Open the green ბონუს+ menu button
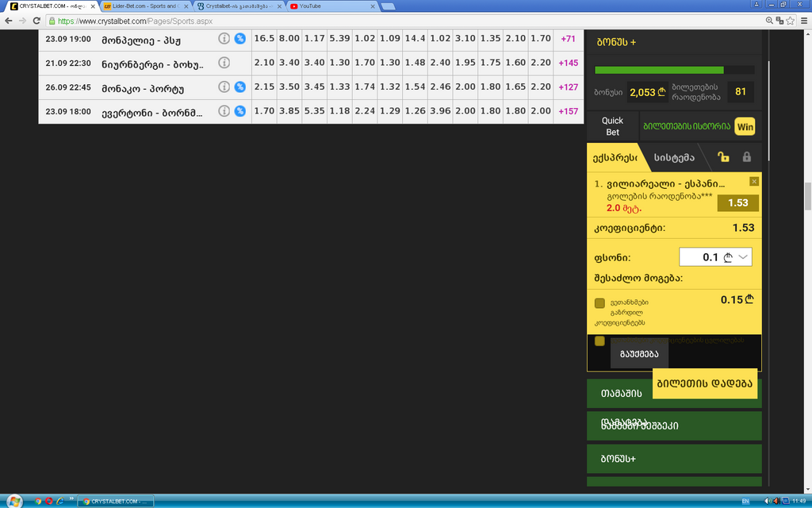This screenshot has height=508, width=812. 674,459
